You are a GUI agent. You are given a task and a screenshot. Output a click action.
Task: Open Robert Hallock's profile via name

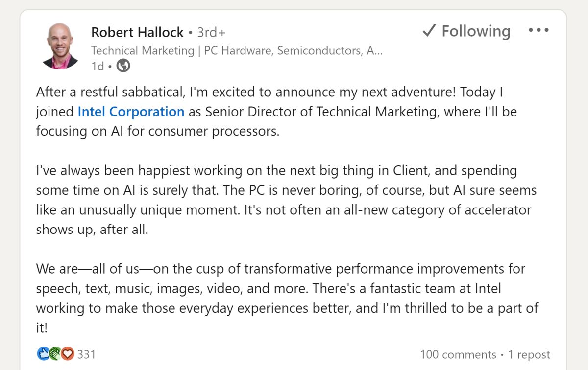(x=137, y=33)
